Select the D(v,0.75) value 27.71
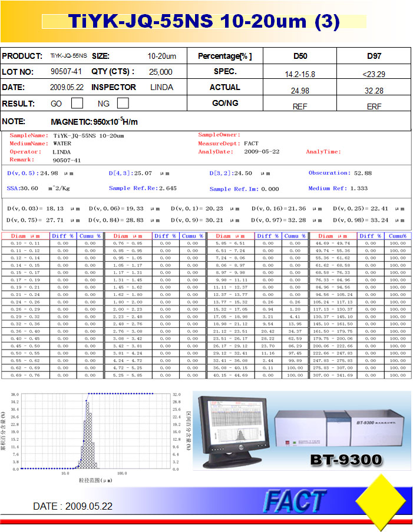The height and width of the screenshot is (532, 413). (x=55, y=220)
